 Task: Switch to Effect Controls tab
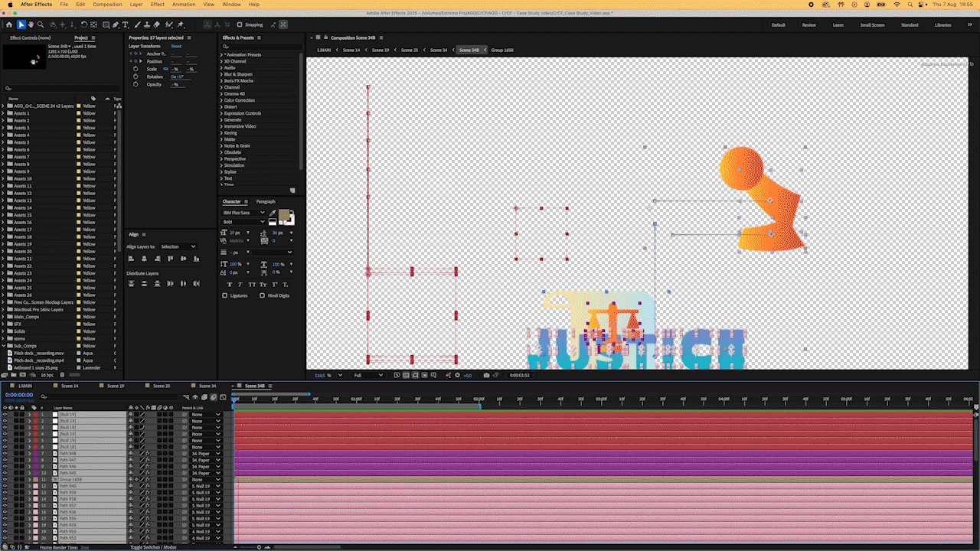coord(31,37)
